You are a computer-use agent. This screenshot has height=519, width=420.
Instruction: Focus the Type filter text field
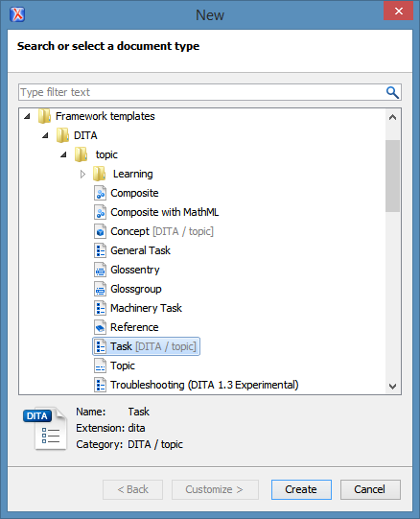point(202,92)
